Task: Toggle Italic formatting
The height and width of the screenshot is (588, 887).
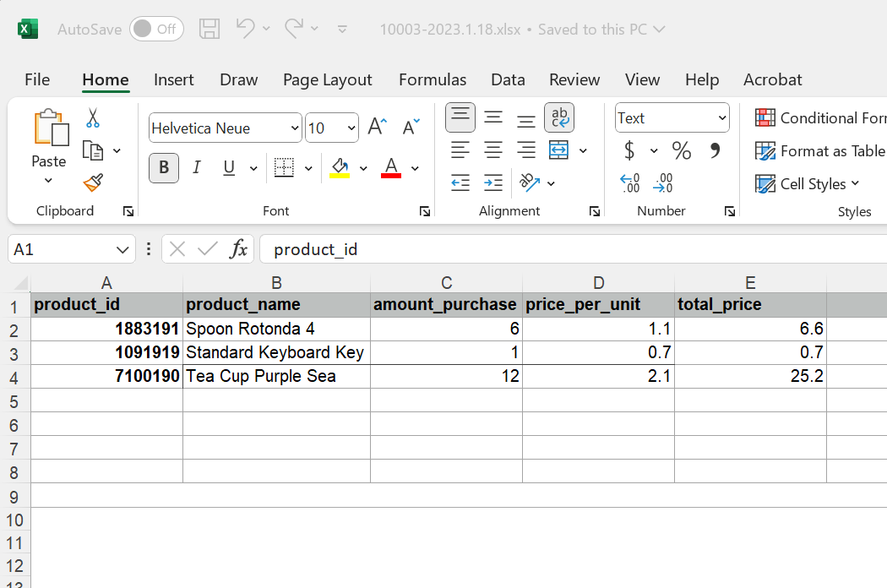Action: [x=196, y=168]
